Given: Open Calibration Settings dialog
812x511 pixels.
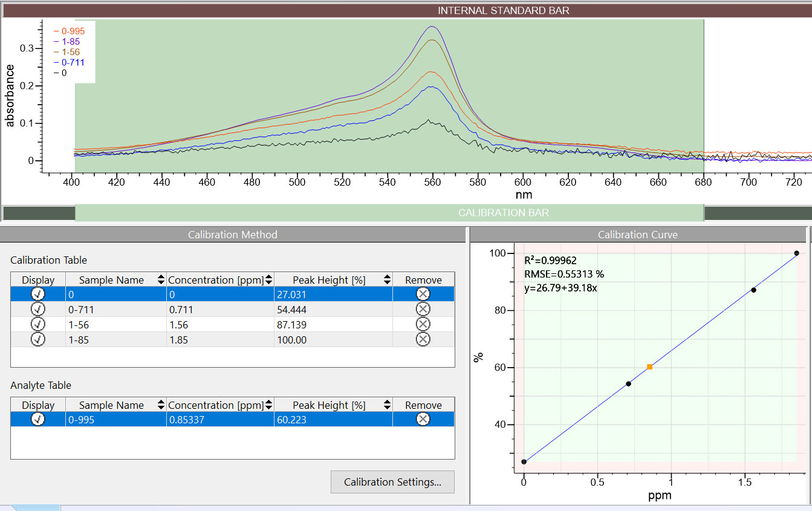Looking at the screenshot, I should (392, 482).
